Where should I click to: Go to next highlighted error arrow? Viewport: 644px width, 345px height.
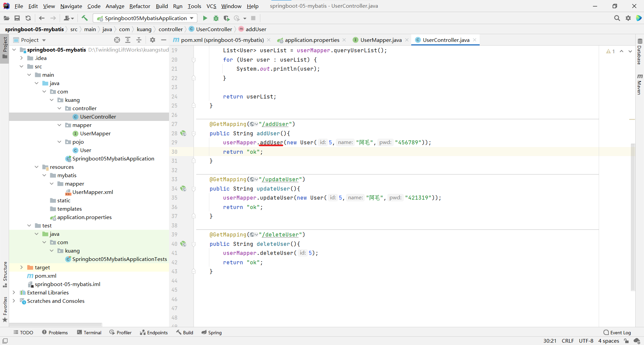[630, 51]
